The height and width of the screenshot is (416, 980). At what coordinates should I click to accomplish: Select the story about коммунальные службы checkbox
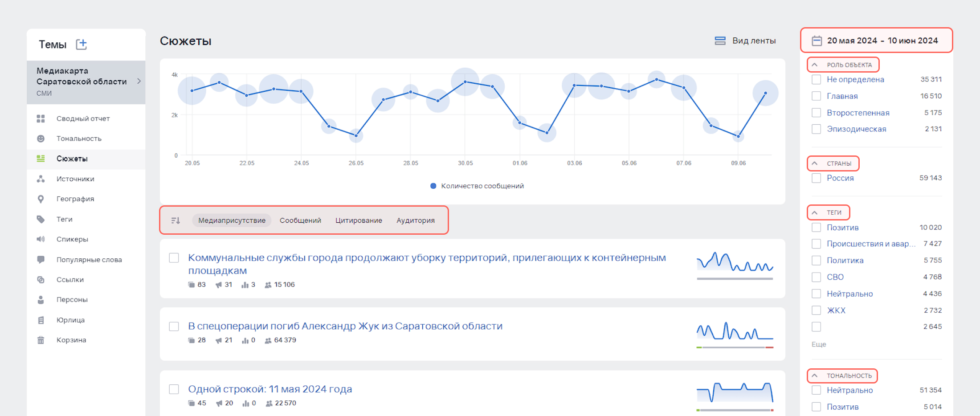(x=174, y=258)
